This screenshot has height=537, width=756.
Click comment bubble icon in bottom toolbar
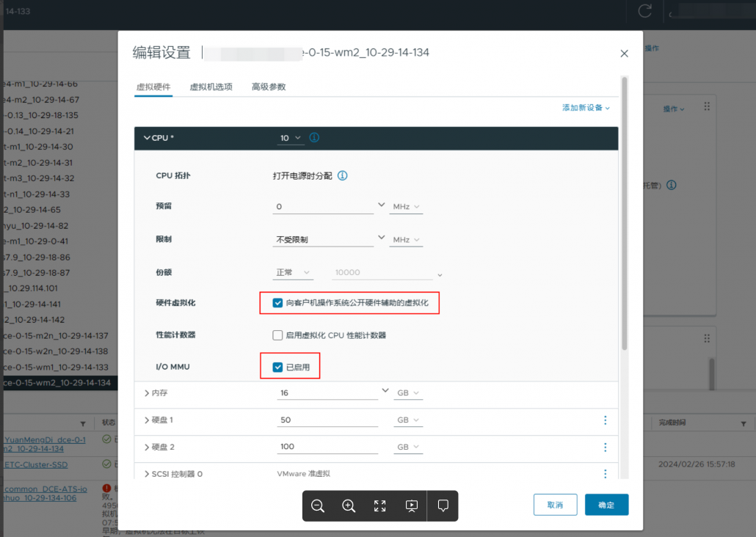point(443,505)
